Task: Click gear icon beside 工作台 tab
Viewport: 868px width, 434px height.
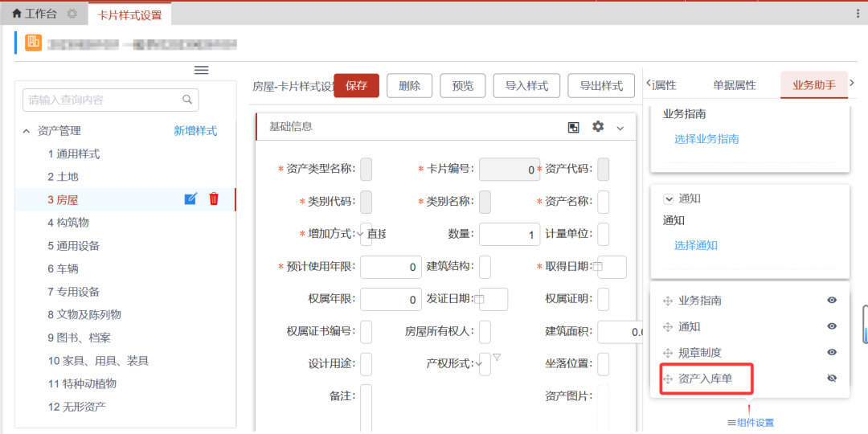Action: [x=72, y=14]
